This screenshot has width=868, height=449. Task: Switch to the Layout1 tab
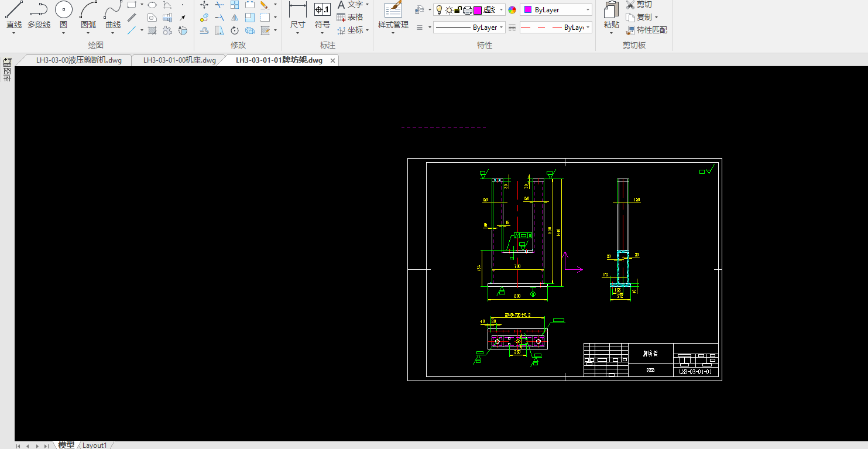coord(95,445)
